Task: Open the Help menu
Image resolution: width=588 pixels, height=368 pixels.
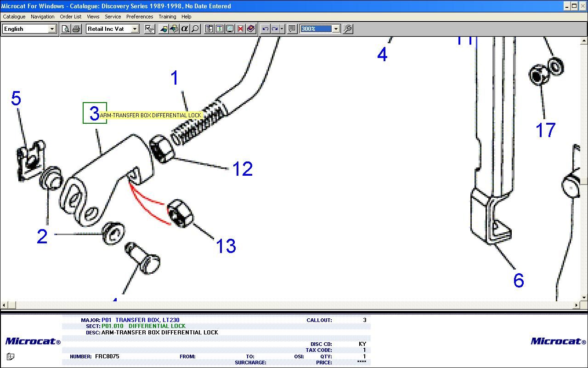Action: pos(186,17)
